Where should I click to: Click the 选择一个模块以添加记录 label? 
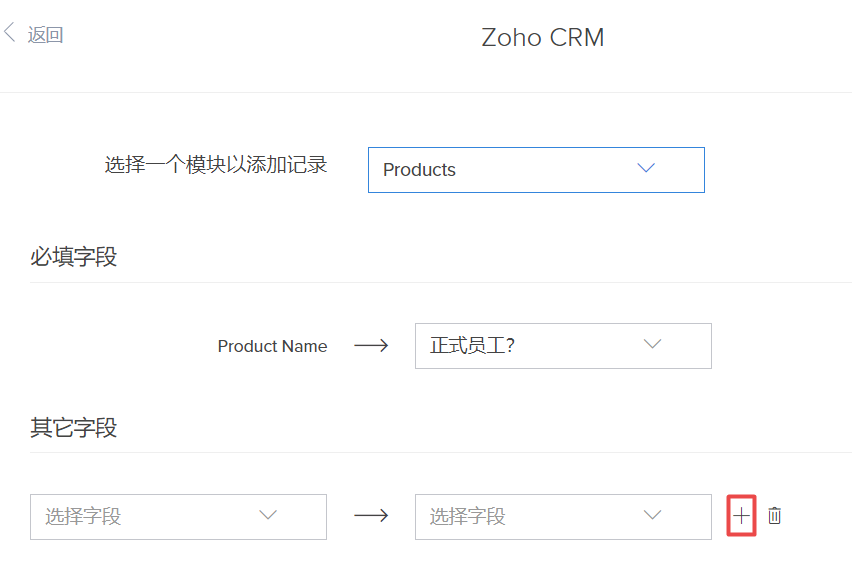216,165
